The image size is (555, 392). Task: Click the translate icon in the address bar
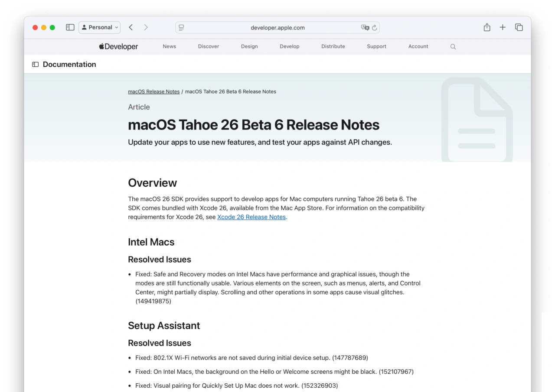[x=366, y=27]
